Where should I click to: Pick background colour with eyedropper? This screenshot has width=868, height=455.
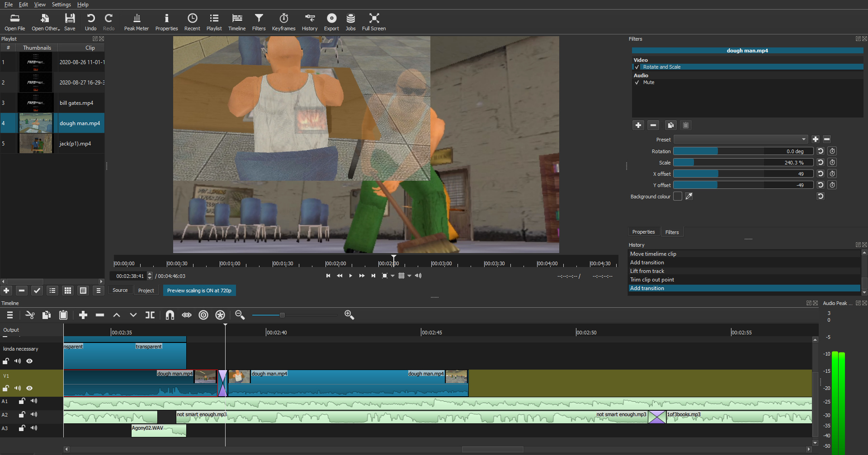(689, 196)
